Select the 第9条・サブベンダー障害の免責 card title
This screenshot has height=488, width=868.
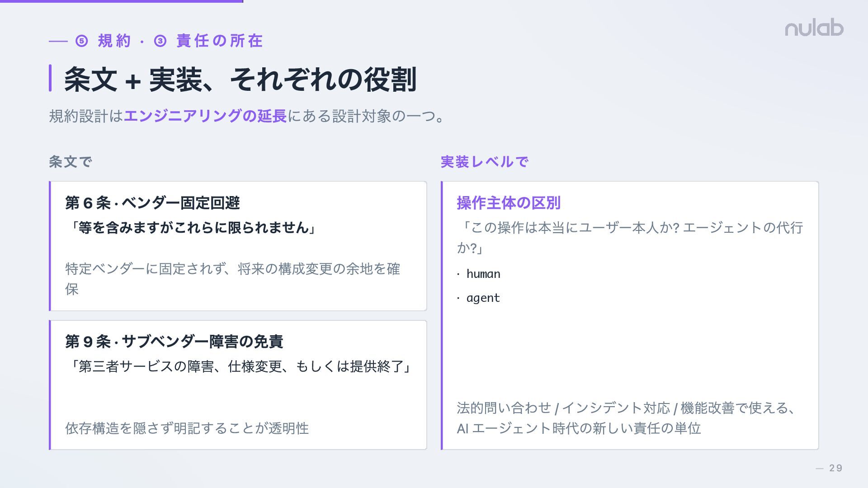pos(174,342)
